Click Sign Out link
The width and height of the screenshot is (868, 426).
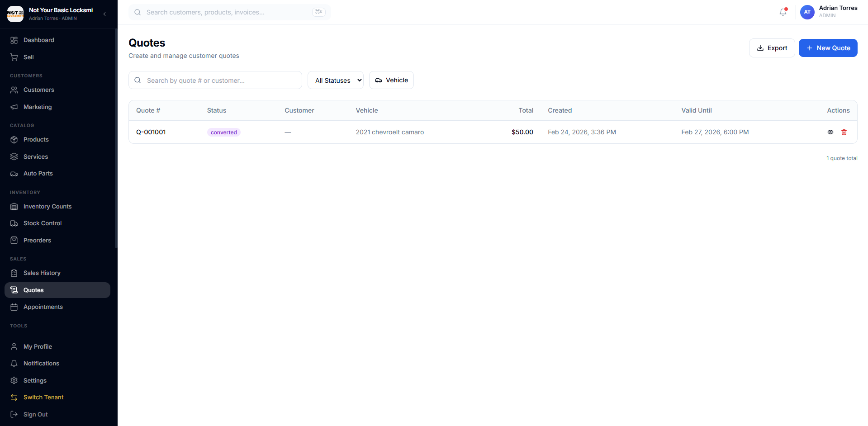tap(57, 415)
